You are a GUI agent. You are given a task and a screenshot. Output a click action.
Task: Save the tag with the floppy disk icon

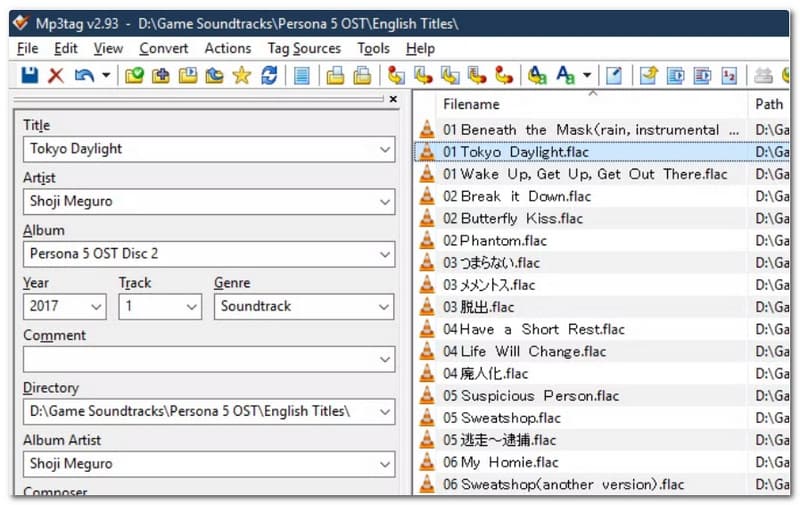(x=30, y=75)
